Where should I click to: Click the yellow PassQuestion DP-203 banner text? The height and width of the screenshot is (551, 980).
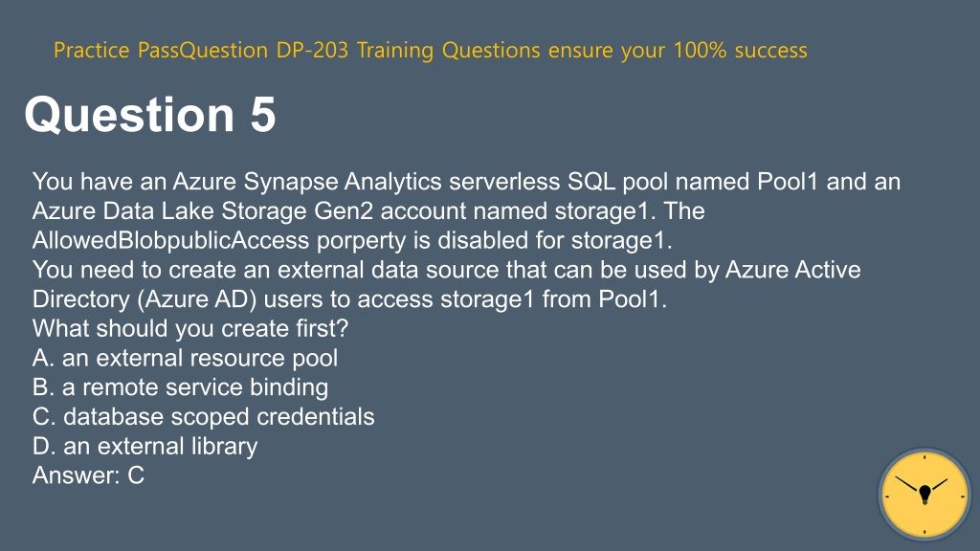click(430, 50)
